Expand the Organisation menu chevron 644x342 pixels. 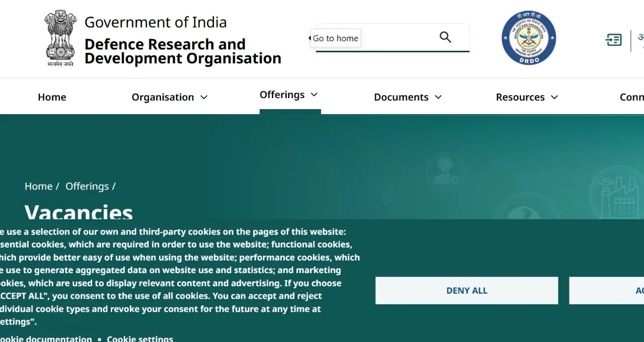(x=204, y=97)
